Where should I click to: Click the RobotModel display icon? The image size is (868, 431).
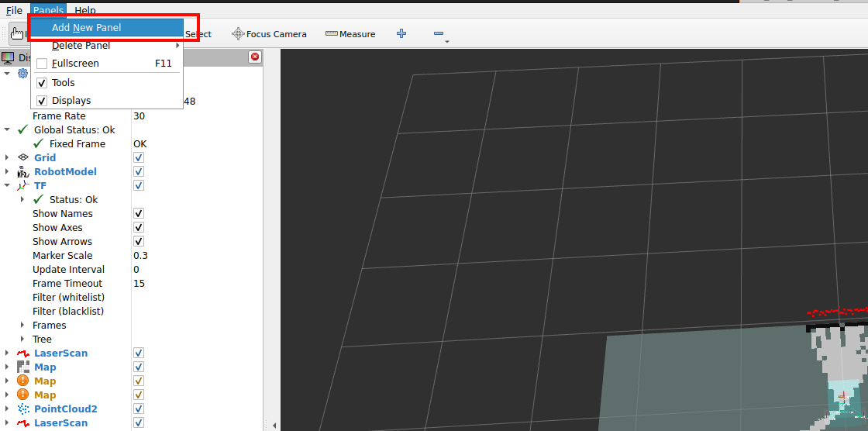coord(22,172)
